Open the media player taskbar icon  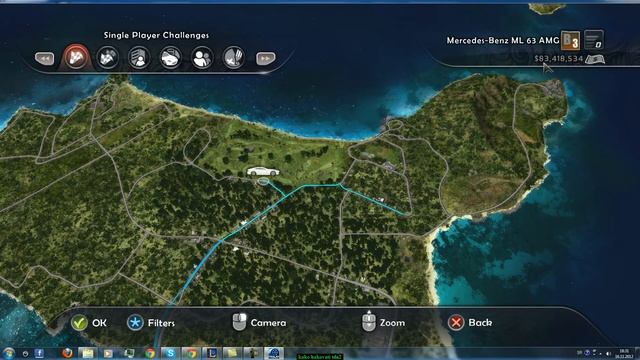(108, 353)
